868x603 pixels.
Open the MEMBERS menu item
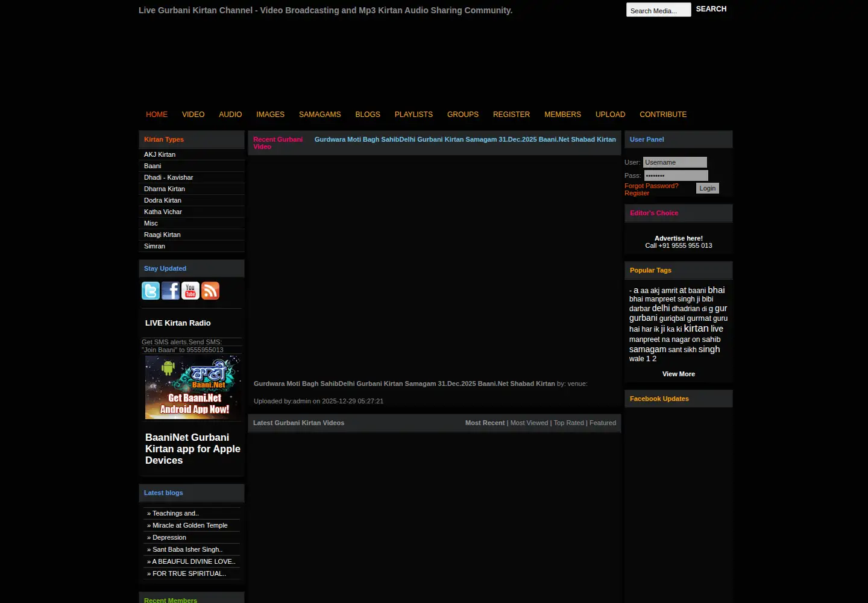(562, 115)
